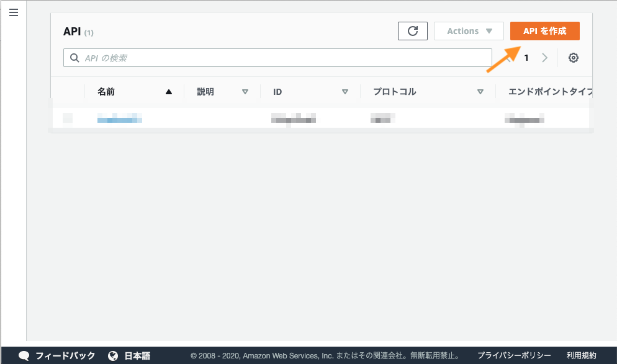Sort by 説明 column arrow
This screenshot has height=364, width=617.
tap(245, 92)
